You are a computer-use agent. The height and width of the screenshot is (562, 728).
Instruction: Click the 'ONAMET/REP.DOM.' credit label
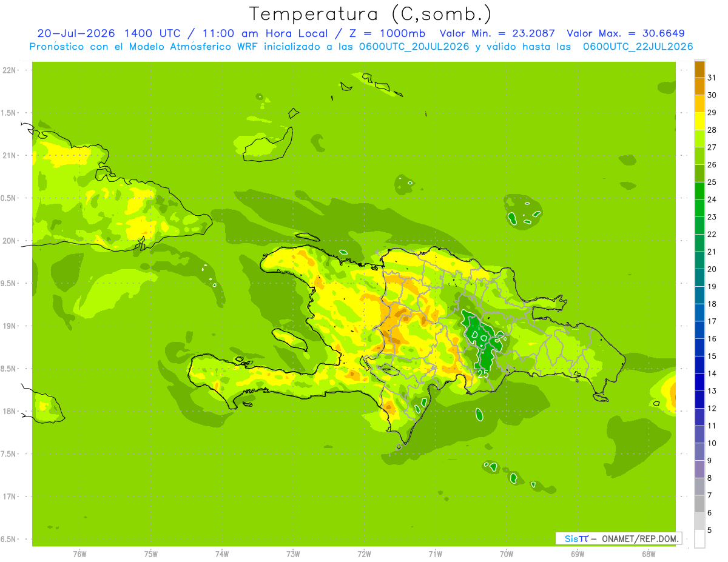(639, 538)
